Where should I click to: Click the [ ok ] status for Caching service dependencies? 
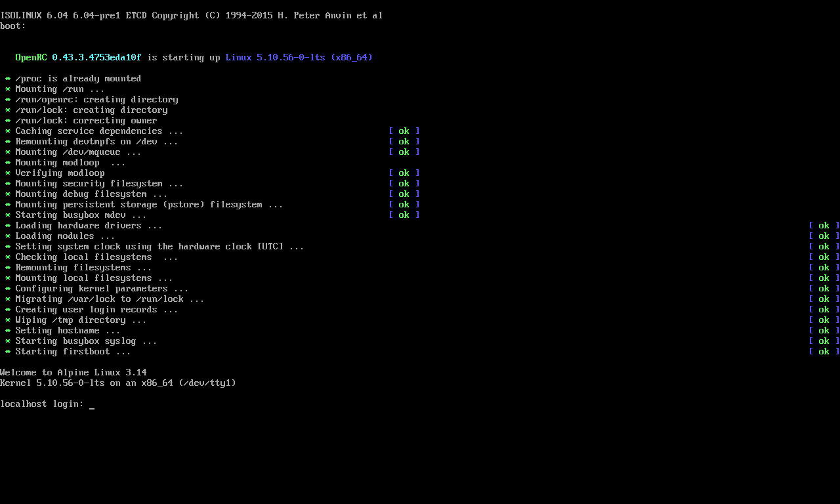coord(404,131)
